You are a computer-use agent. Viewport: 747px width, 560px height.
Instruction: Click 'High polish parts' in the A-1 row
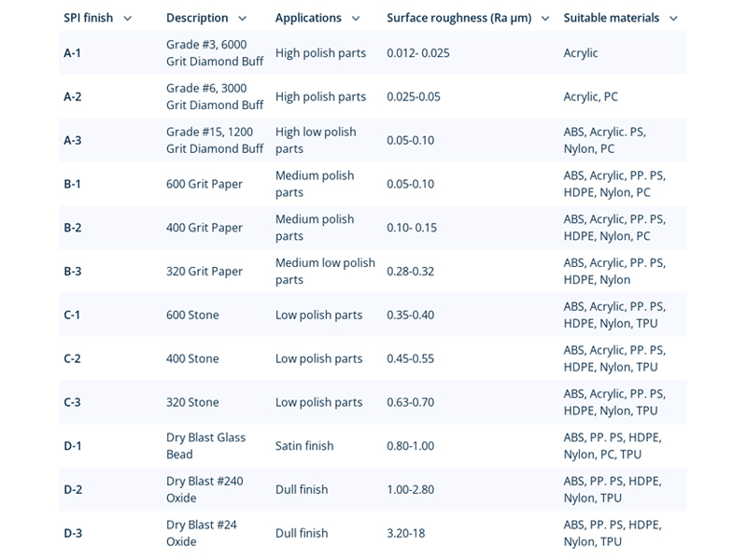point(320,53)
